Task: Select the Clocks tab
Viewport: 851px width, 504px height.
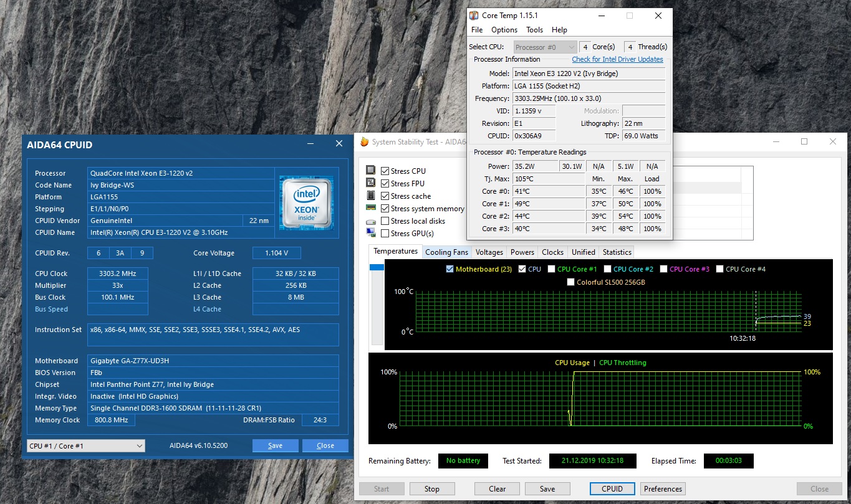Action: tap(552, 252)
